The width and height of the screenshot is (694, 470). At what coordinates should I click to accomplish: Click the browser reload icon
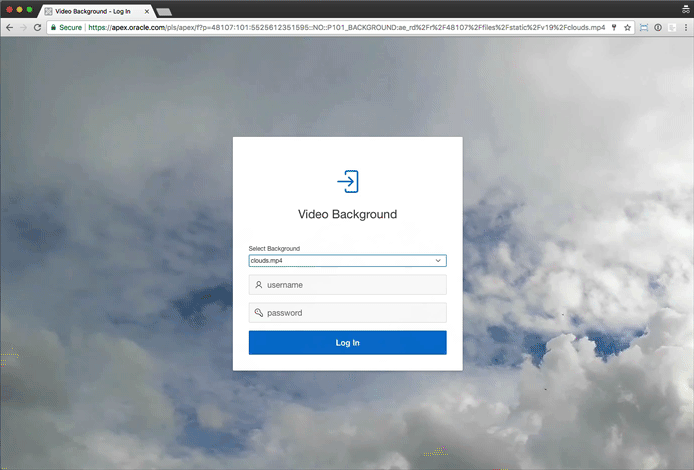click(37, 28)
